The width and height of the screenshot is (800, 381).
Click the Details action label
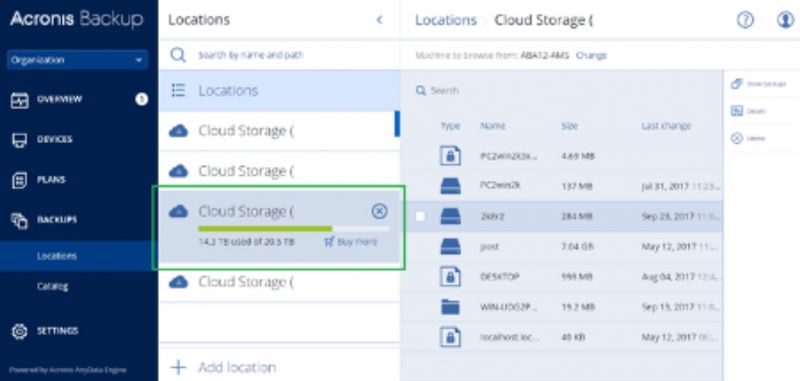point(757,111)
